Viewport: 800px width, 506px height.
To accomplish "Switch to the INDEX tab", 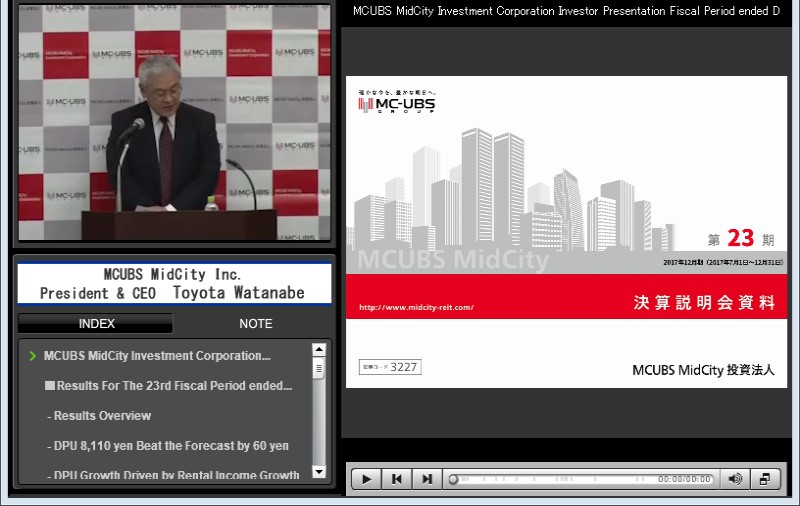I will click(96, 324).
